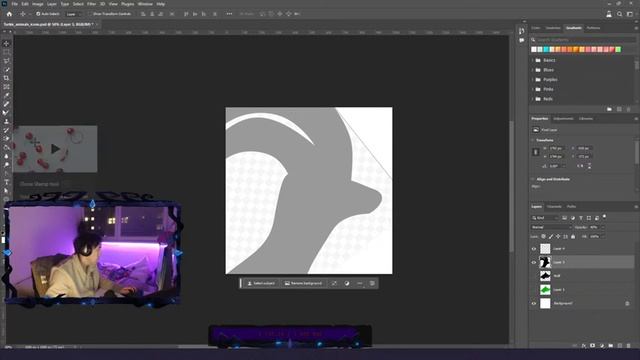Click the Home icon in options bar
The width and height of the screenshot is (640, 360).
coord(9,14)
